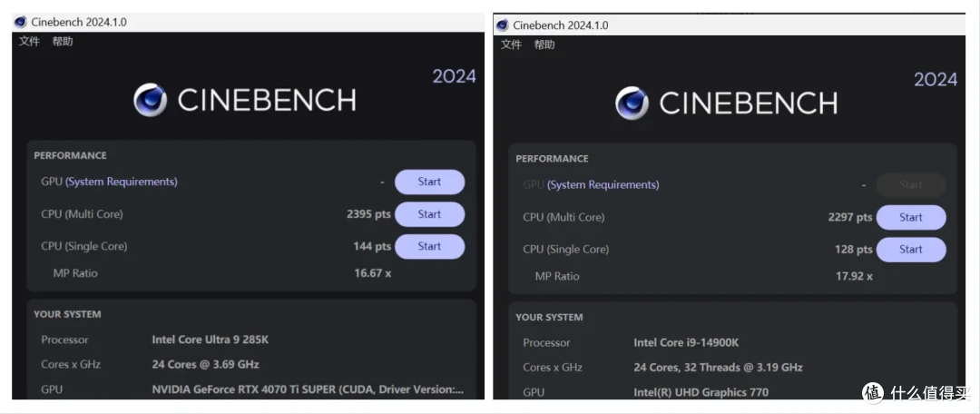This screenshot has width=980, height=414.
Task: Open 帮助 menu in right window
Action: point(544,44)
